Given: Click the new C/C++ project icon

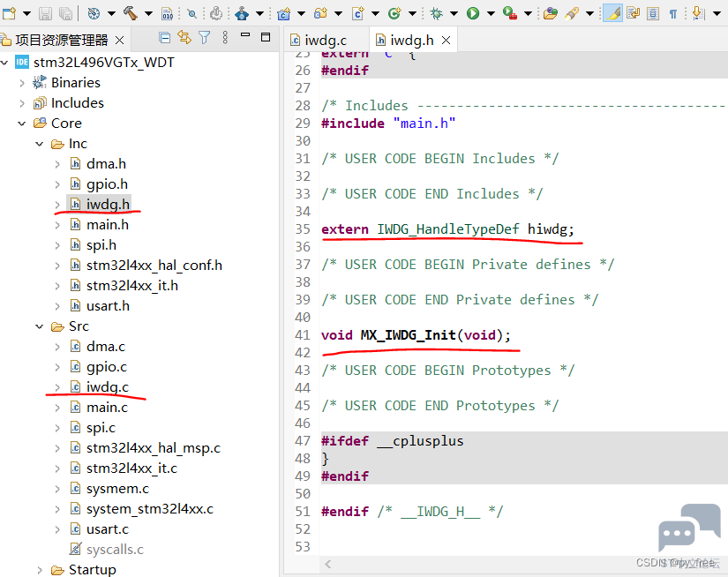Looking at the screenshot, I should pyautogui.click(x=283, y=13).
